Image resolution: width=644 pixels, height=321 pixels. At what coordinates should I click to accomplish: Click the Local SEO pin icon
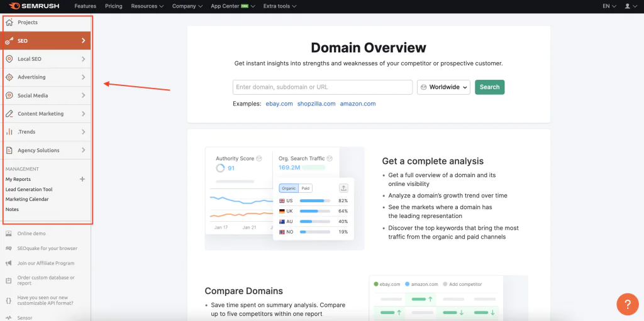pyautogui.click(x=9, y=59)
